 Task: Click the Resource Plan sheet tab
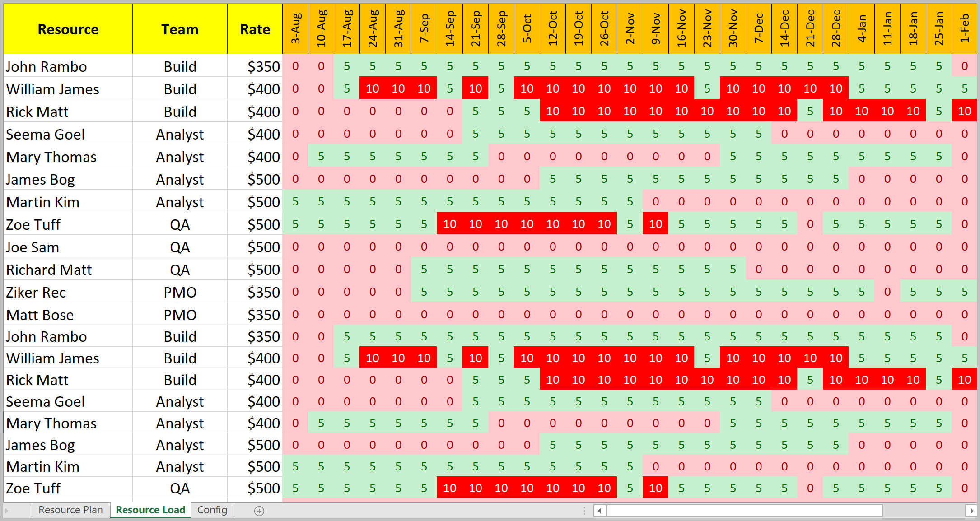pyautogui.click(x=70, y=509)
